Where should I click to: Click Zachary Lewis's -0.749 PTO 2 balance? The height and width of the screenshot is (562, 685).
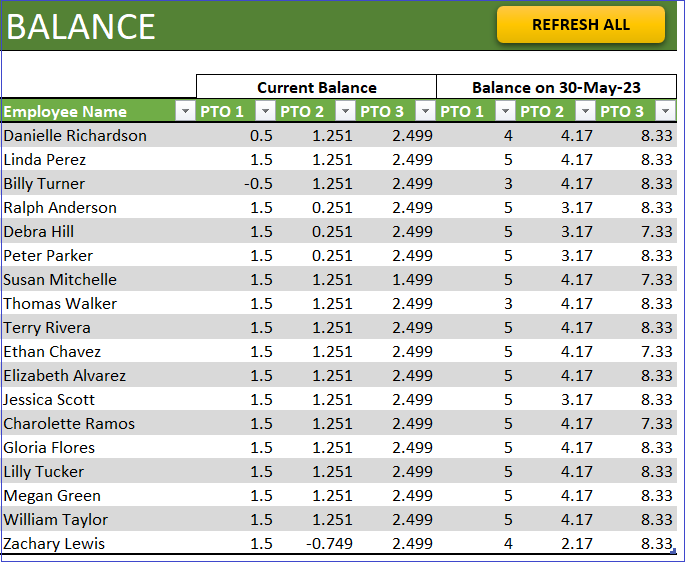click(316, 544)
